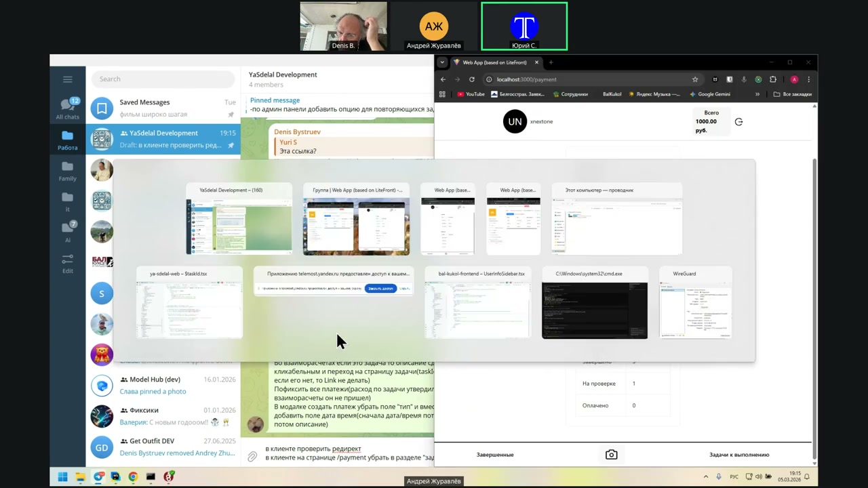Open the YouTube bookmark
868x488 pixels.
471,94
